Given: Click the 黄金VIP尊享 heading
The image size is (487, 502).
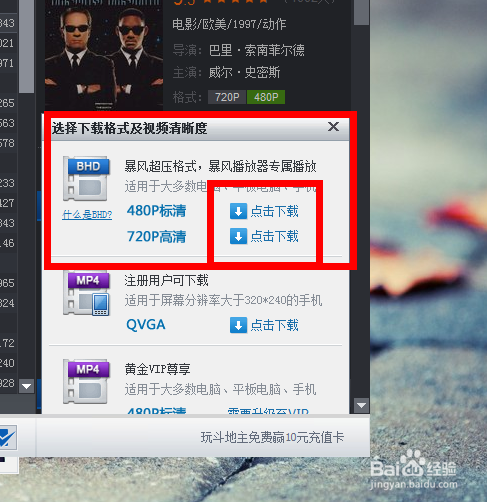Looking at the screenshot, I should pyautogui.click(x=157, y=369).
